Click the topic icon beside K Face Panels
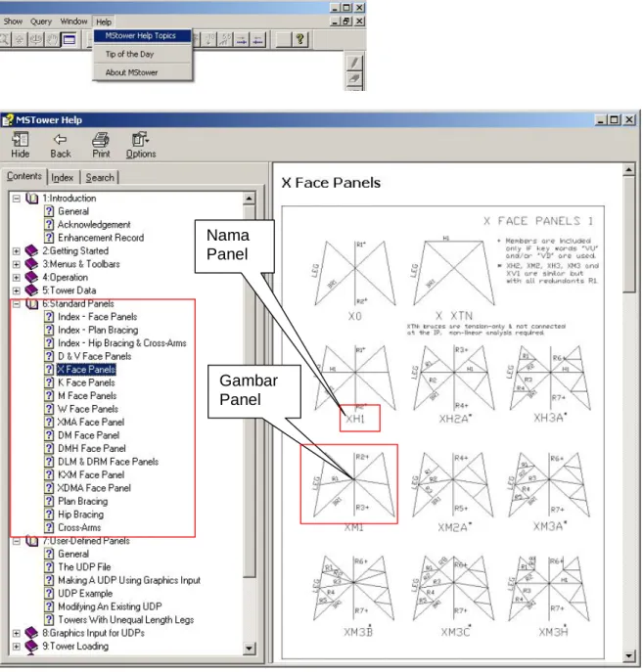The height and width of the screenshot is (672, 643). pos(49,382)
